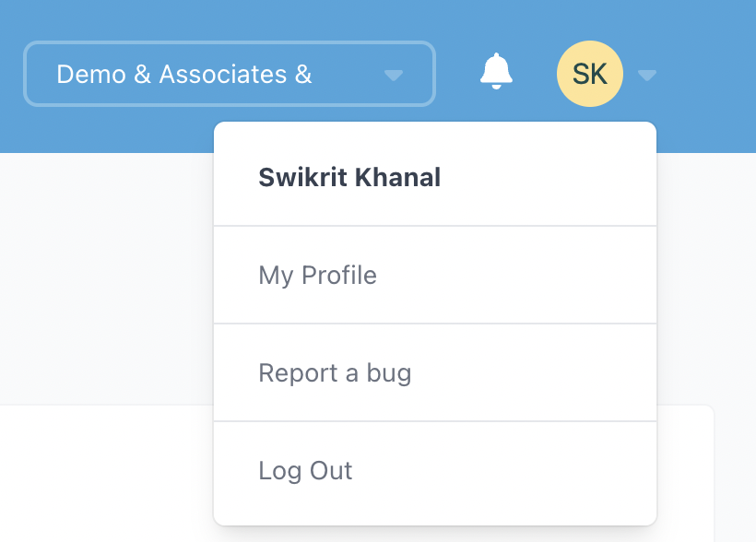Click the triangle icon inside company box

394,76
